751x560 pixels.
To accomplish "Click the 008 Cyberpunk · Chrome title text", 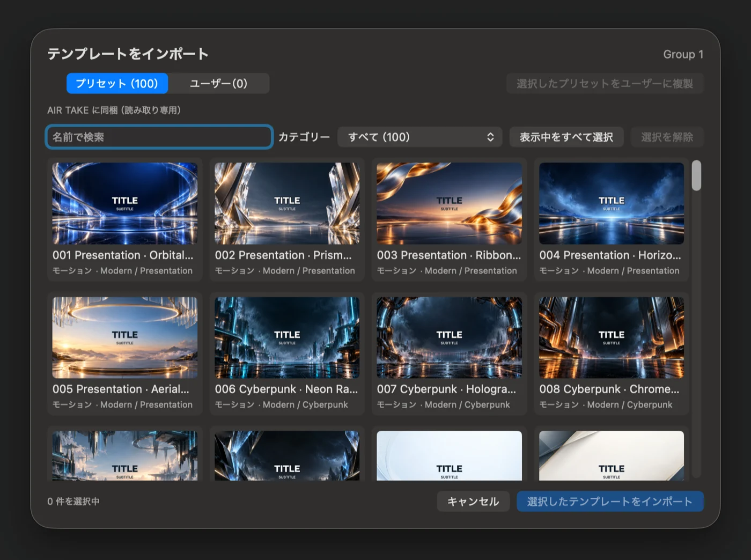I will click(609, 389).
